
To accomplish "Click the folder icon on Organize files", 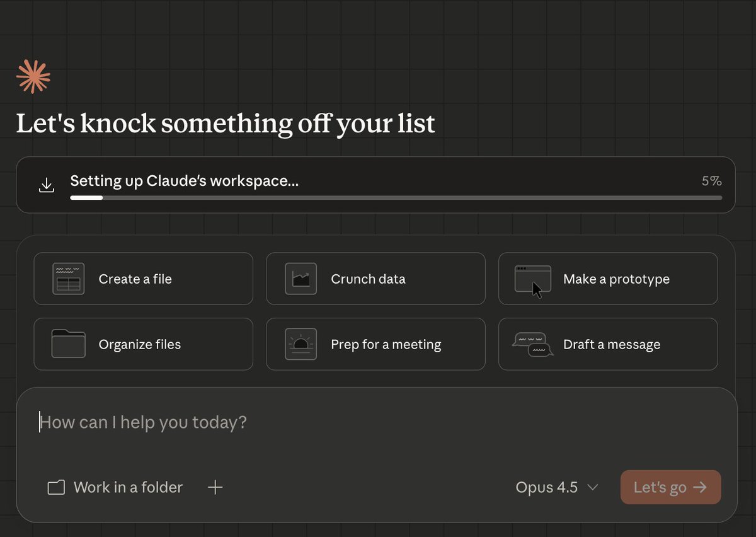I will click(x=68, y=344).
